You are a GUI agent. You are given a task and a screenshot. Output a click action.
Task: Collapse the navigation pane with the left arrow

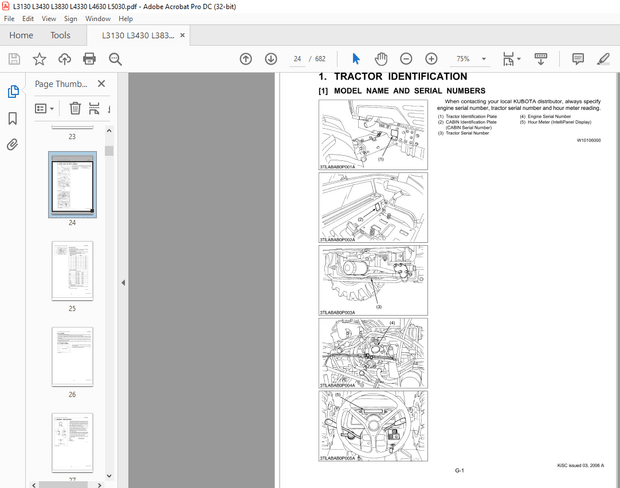(123, 283)
